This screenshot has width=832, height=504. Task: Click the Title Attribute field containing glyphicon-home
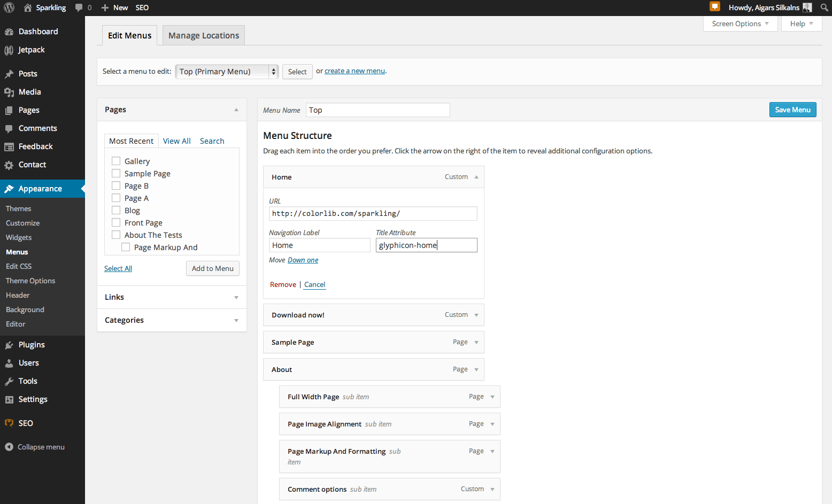point(427,245)
